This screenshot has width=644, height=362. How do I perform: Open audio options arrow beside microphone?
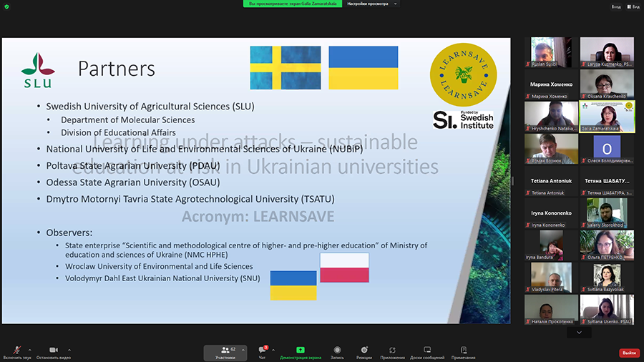coord(29,350)
